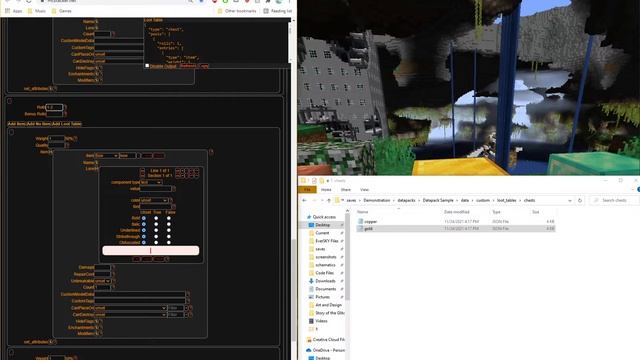Set Obfuscated to False radio button
Screen dimensions: 640x360
[169, 242]
